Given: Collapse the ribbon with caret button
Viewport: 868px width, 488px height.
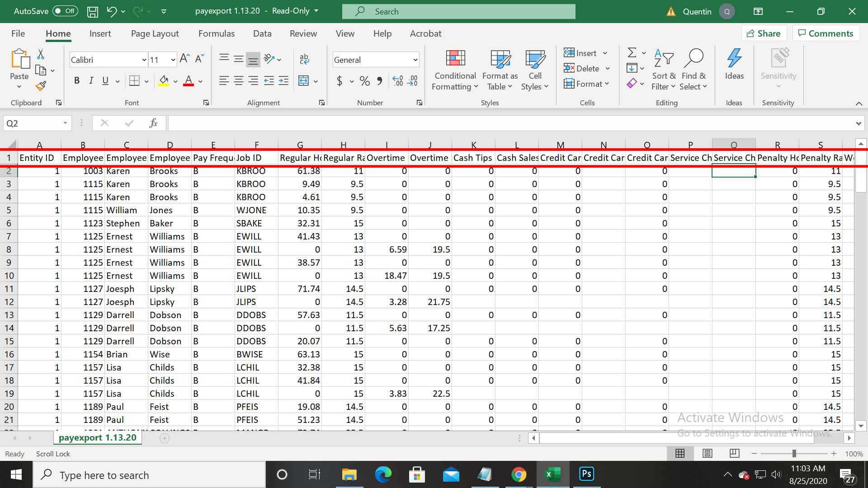Looking at the screenshot, I should click(859, 103).
